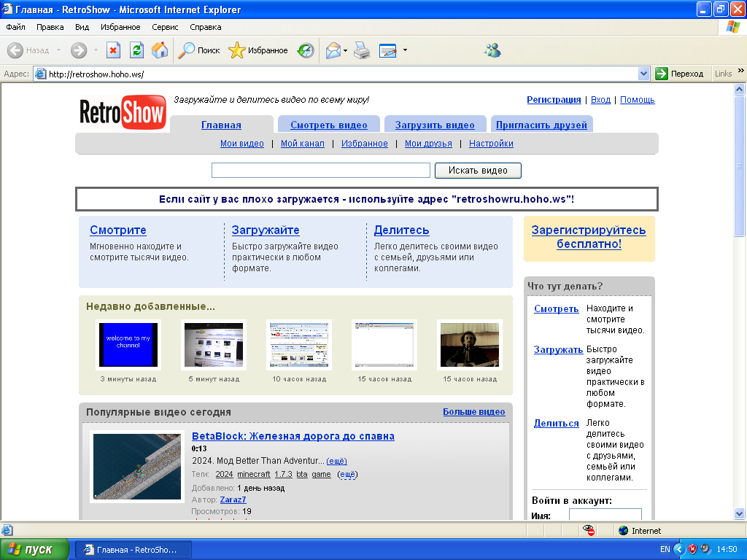747x560 pixels.
Task: Go to the Home page icon
Action: pos(160,50)
